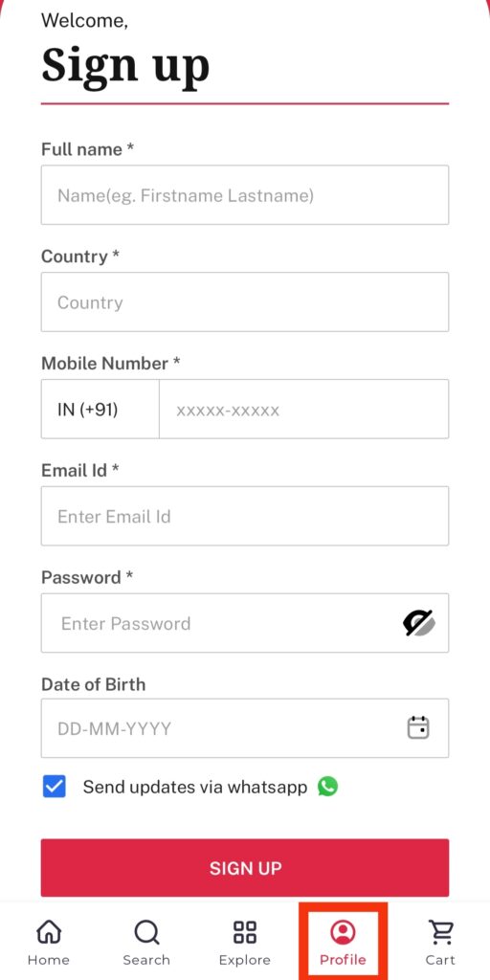Select the Profile person icon
Screen dimensions: 490x980
pyautogui.click(x=343, y=932)
